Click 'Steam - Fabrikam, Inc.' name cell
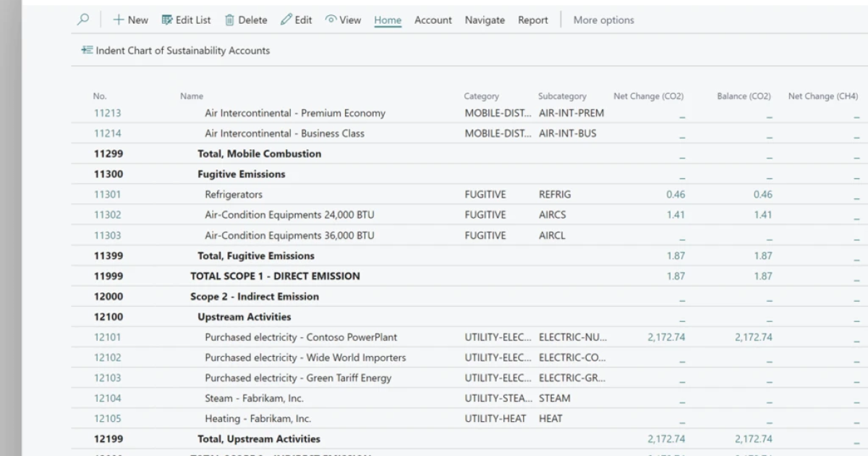 [254, 398]
